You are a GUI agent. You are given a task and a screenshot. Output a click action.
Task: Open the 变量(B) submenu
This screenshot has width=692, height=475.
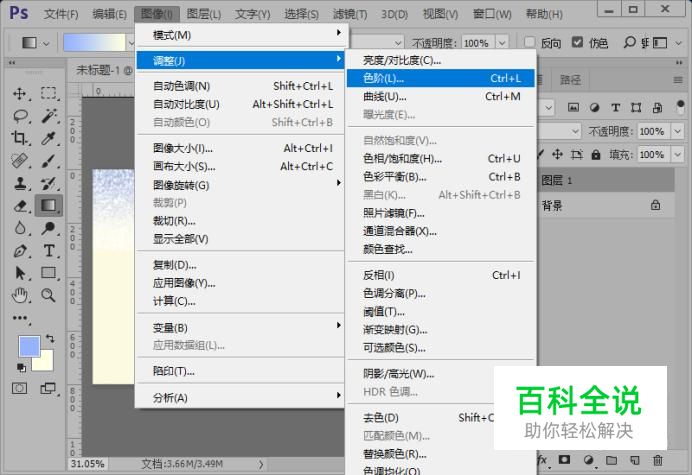(241, 328)
